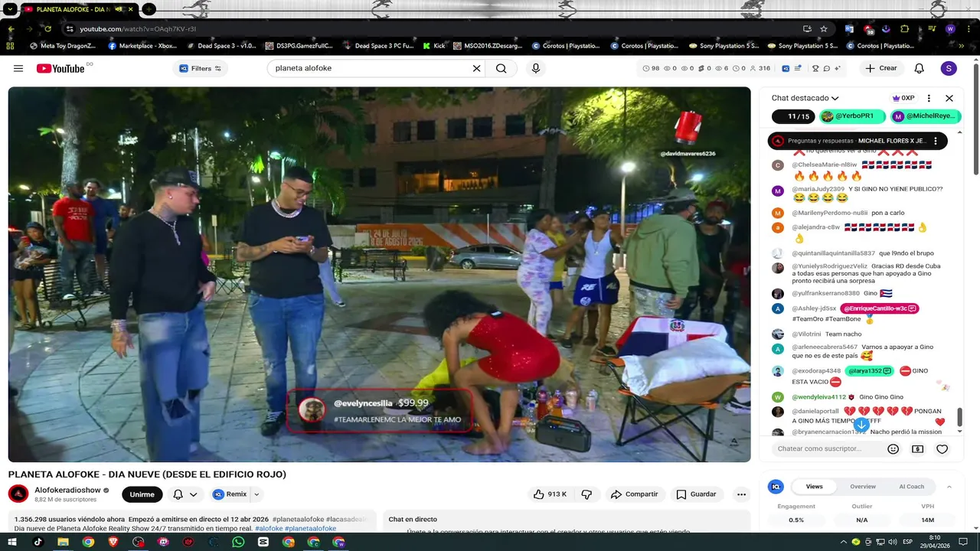This screenshot has height=551, width=980.
Task: Send a Super Chat with the dollar icon
Action: (917, 449)
